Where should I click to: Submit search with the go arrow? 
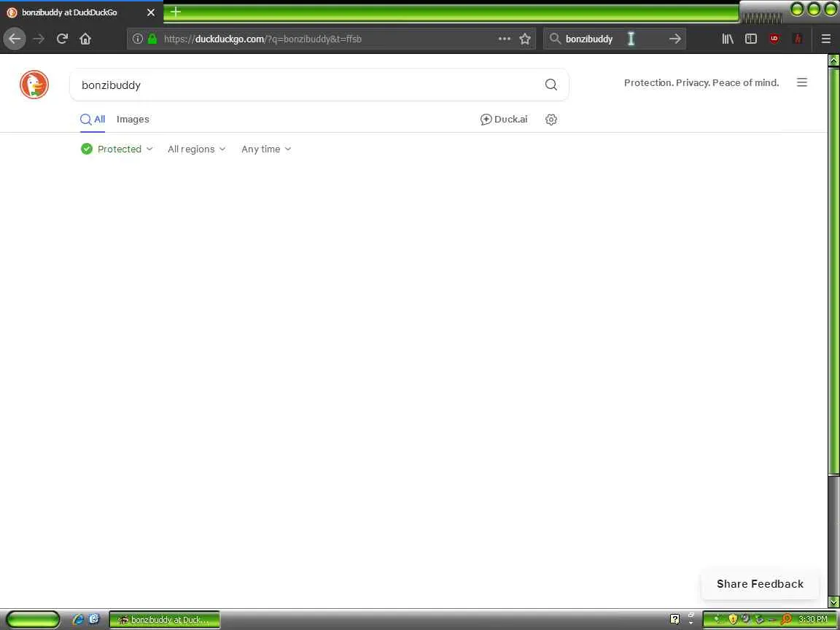point(675,39)
